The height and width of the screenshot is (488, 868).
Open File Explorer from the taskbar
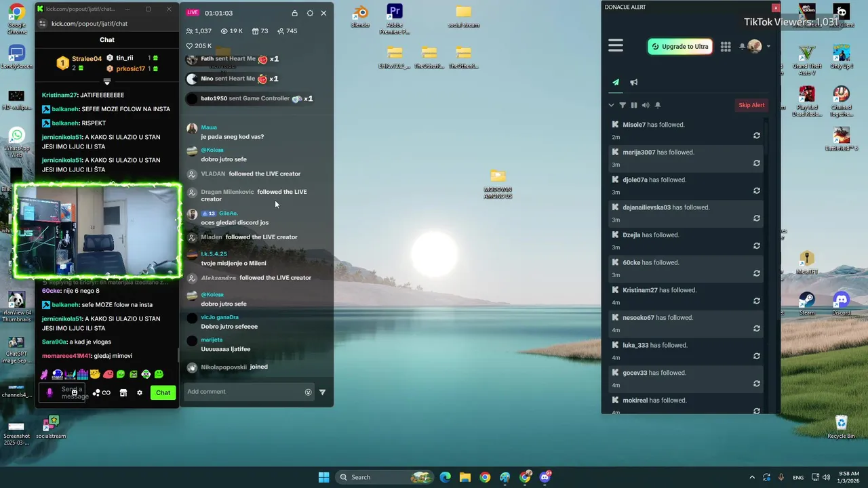point(465,477)
